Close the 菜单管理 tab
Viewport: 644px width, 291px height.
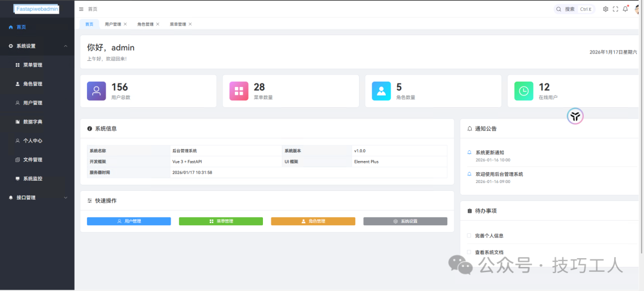pos(190,24)
